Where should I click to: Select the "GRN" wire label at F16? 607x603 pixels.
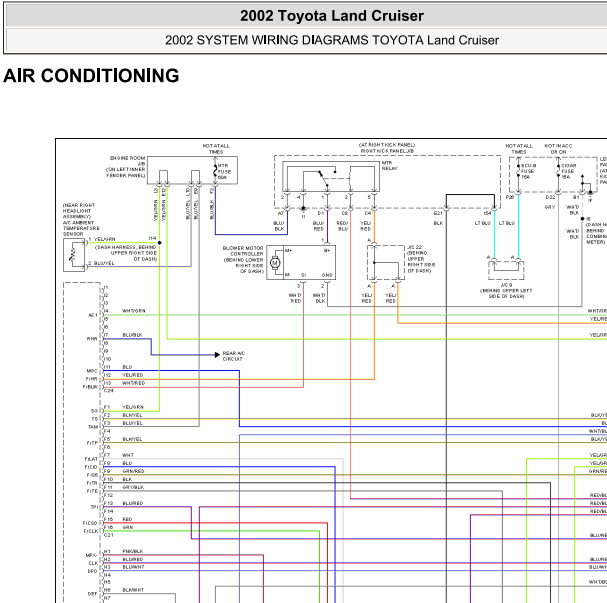128,528
